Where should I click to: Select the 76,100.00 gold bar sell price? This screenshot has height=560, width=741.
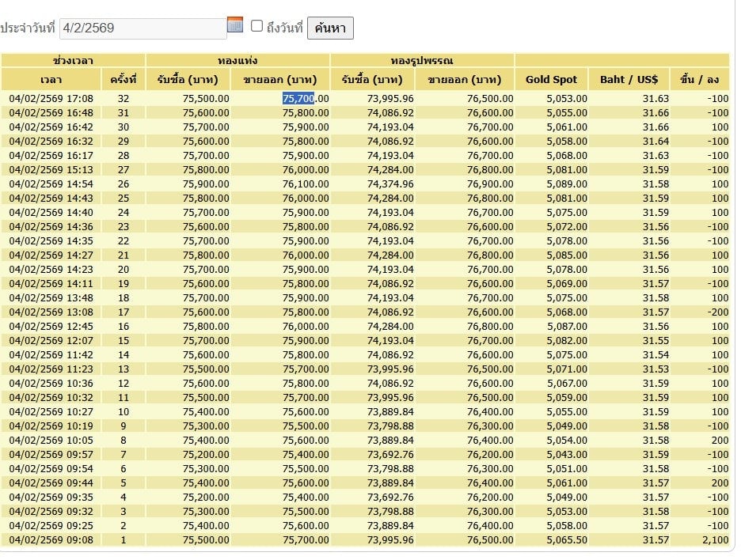[x=305, y=184]
